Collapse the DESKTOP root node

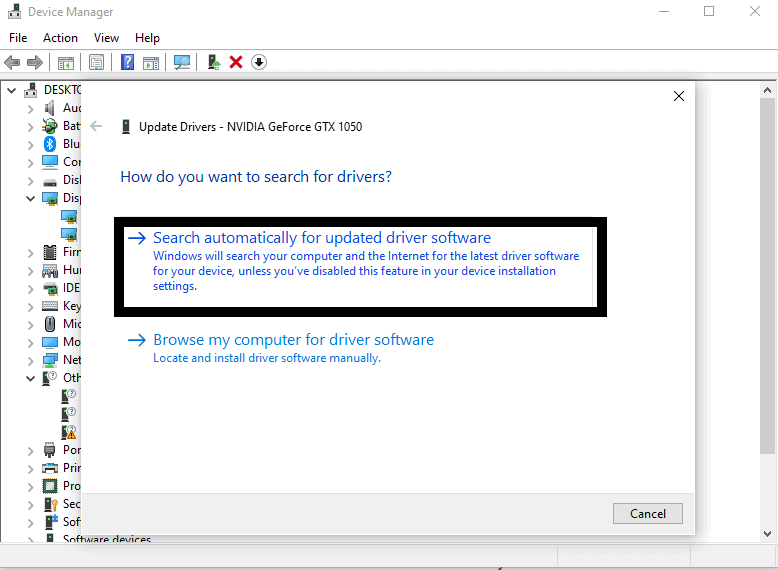[11, 91]
